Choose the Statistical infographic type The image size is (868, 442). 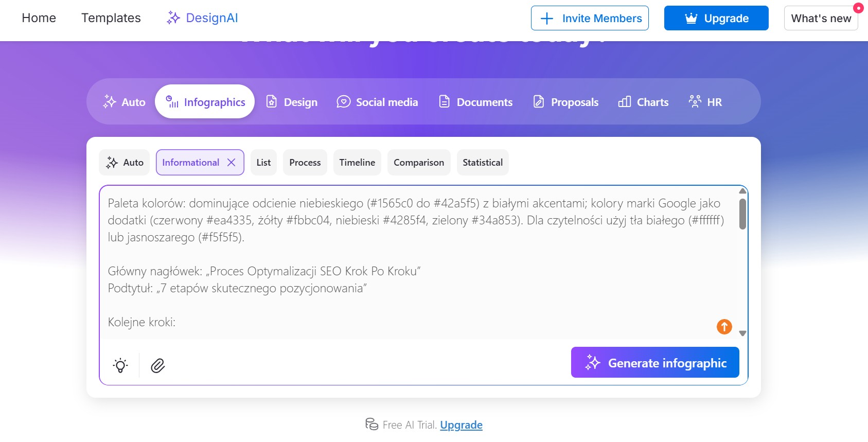coord(483,163)
